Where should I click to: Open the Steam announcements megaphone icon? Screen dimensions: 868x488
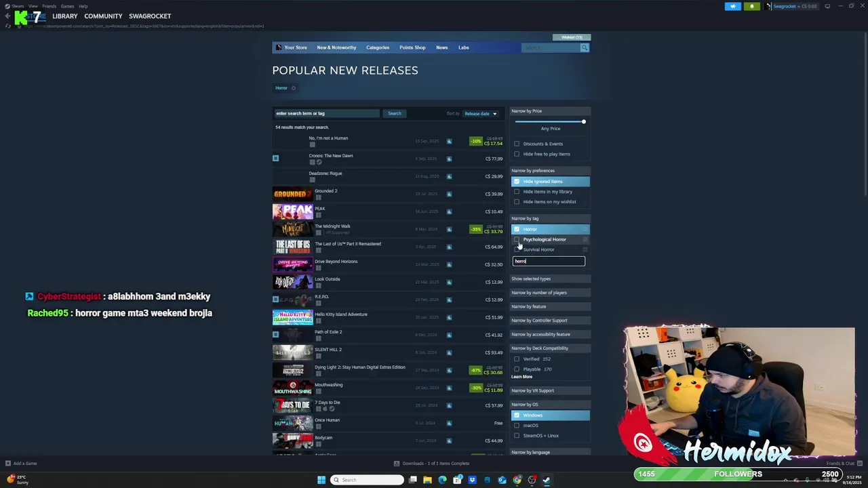[x=733, y=6]
